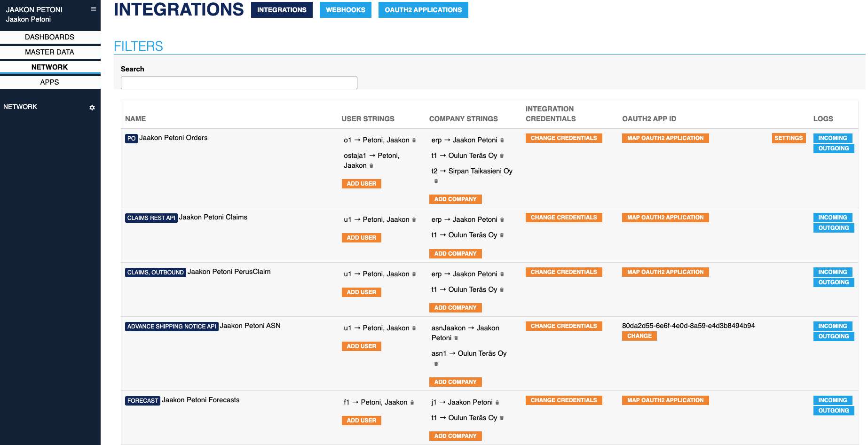This screenshot has width=868, height=445.
Task: Open Dashboards from the sidebar
Action: point(50,37)
